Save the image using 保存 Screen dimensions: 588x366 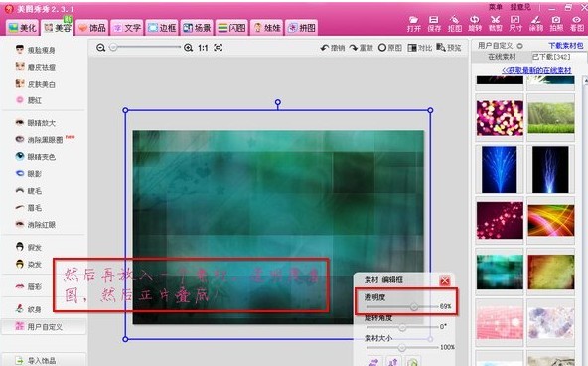point(434,24)
